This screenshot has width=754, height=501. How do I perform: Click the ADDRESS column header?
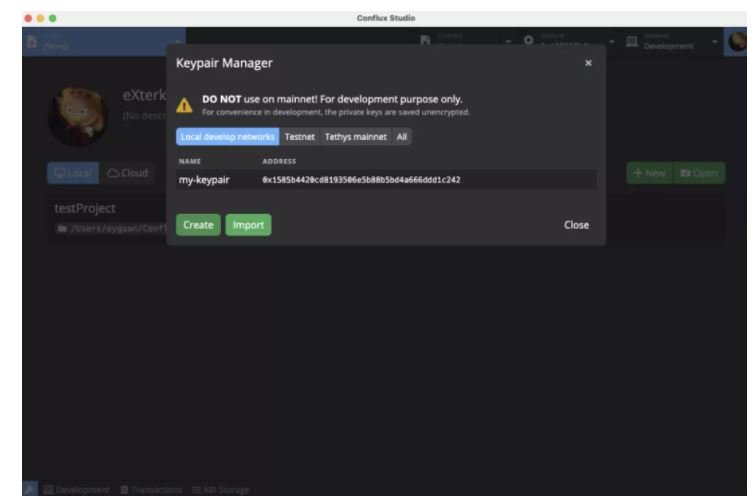[x=279, y=162]
